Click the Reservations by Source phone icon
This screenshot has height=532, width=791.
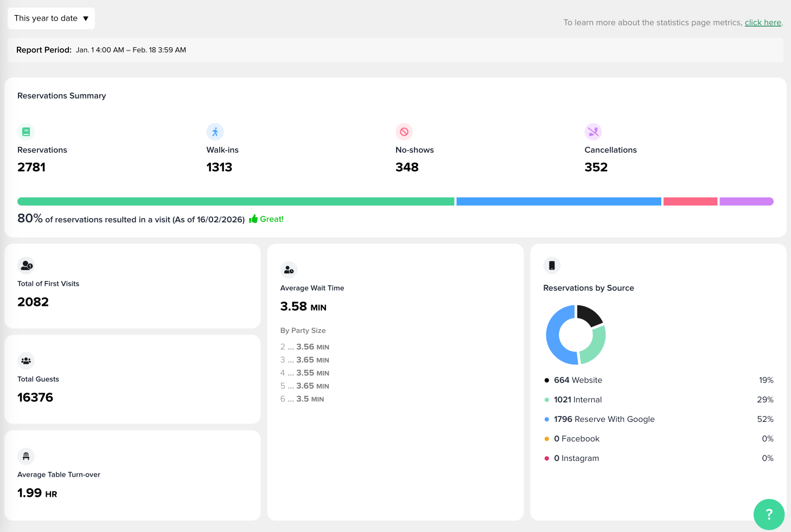coord(552,265)
